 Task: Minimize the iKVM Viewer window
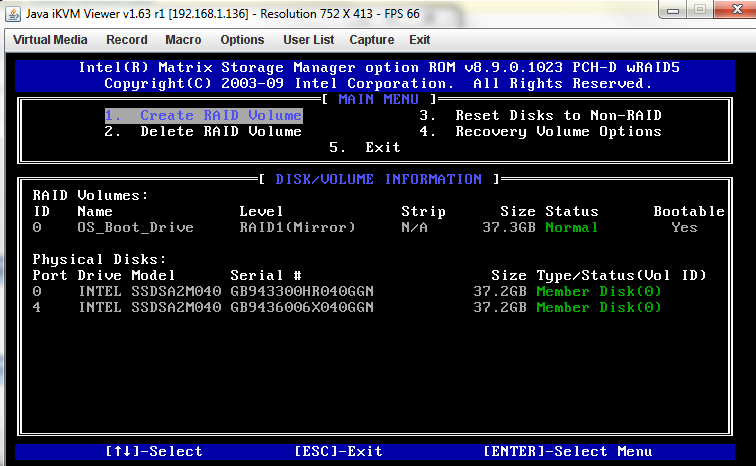[674, 10]
